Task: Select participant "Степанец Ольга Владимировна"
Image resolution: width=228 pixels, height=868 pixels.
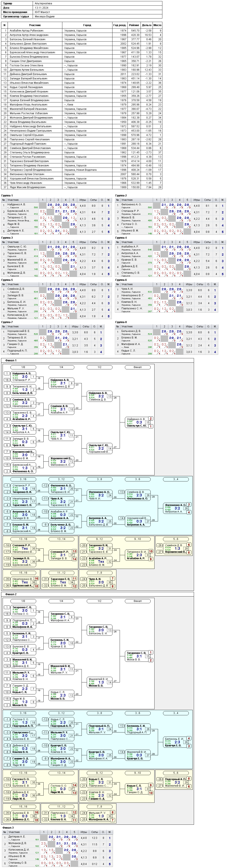Action: (x=29, y=153)
